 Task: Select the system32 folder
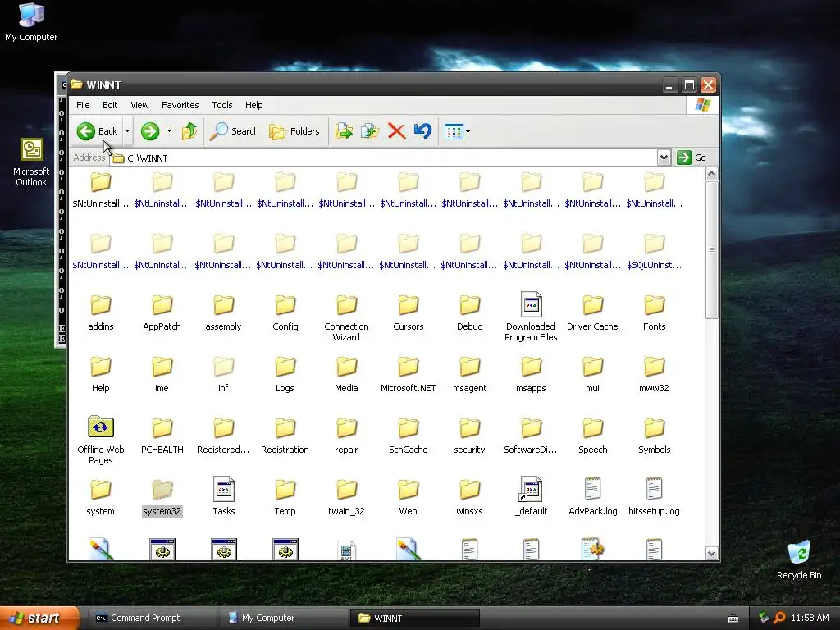point(162,498)
